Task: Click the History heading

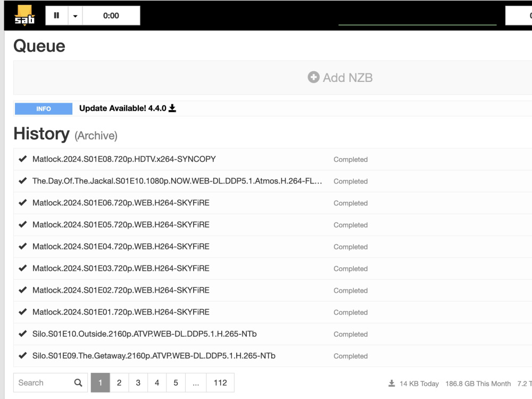Action: tap(41, 134)
